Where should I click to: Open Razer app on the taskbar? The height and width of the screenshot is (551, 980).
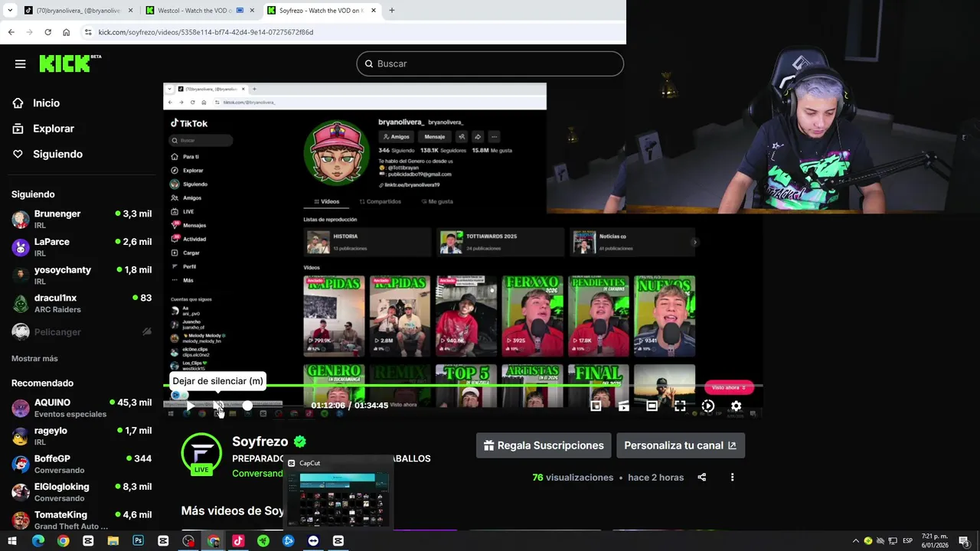coord(263,541)
